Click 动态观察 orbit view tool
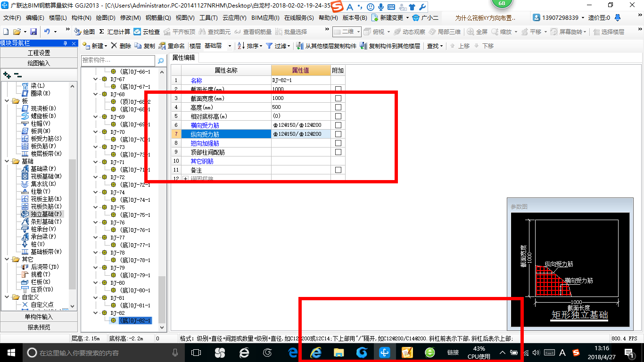The width and height of the screenshot is (644, 362). (410, 32)
